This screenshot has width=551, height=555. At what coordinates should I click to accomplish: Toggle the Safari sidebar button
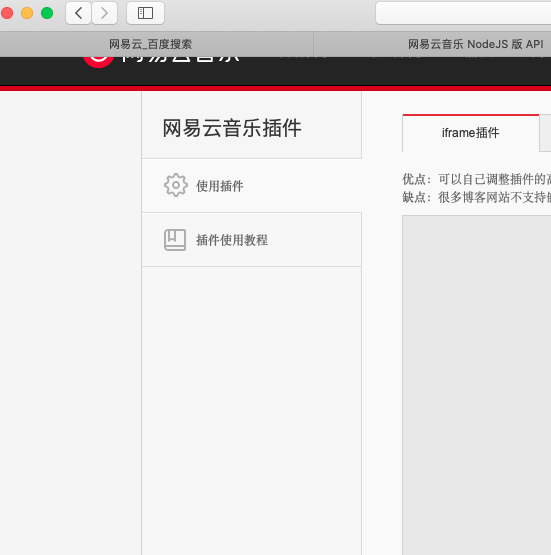tap(145, 13)
